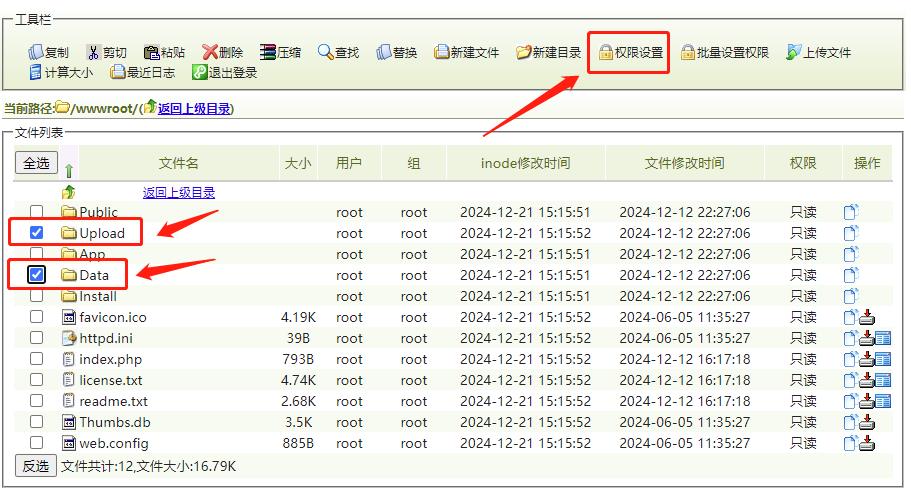Click the 删除 (delete) red X icon

209,52
